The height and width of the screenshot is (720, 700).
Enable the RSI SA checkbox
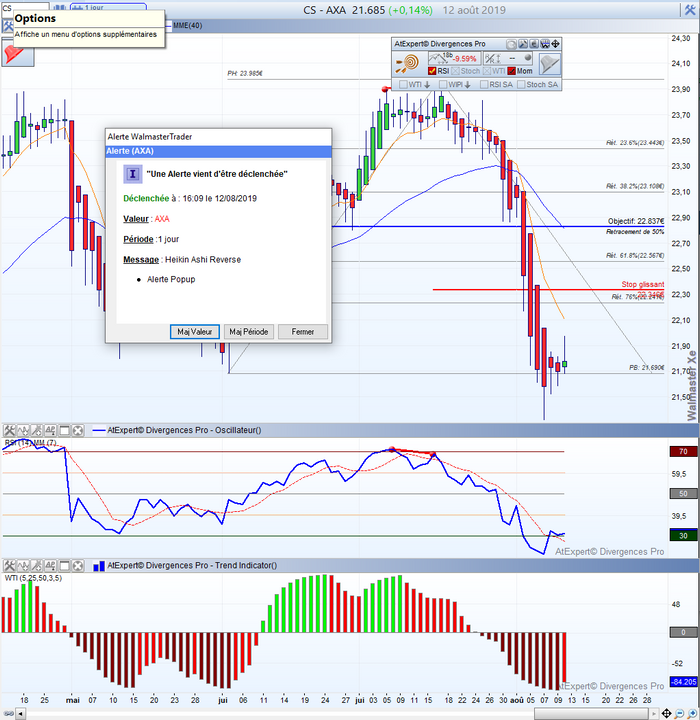[x=484, y=84]
